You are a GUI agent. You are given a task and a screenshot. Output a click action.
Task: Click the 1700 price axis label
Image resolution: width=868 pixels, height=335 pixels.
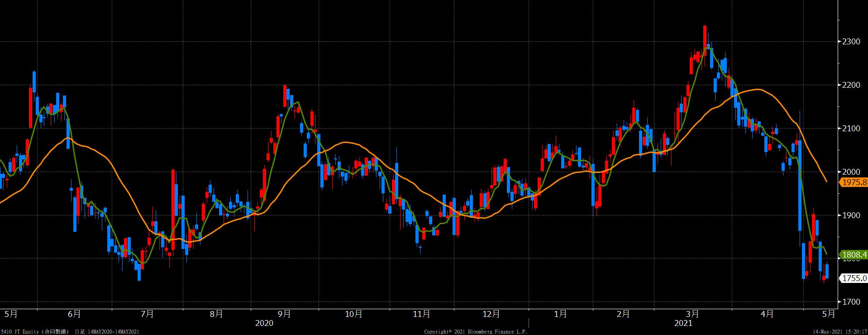click(x=851, y=302)
